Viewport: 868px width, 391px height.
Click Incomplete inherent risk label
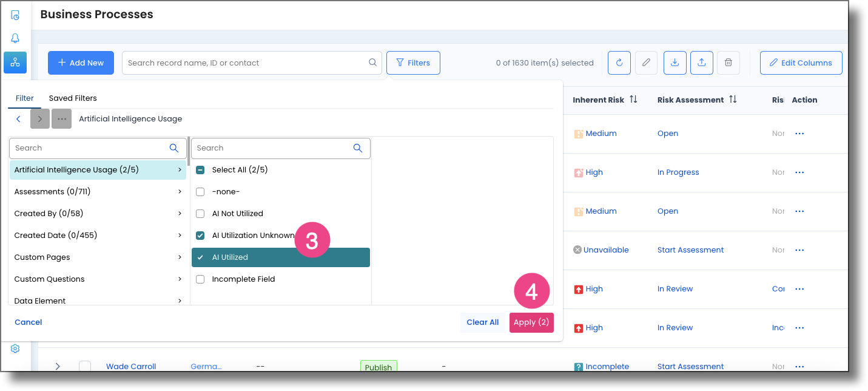pos(607,367)
